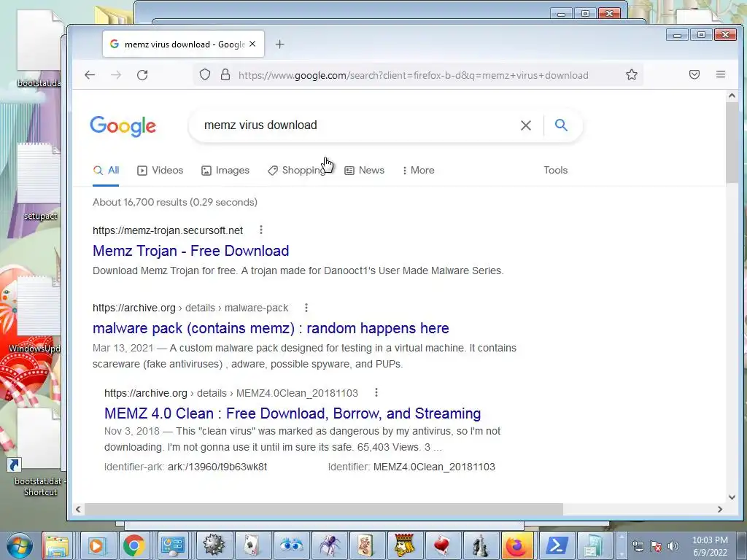747x560 pixels.
Task: Switch to the News results tab
Action: [365, 170]
